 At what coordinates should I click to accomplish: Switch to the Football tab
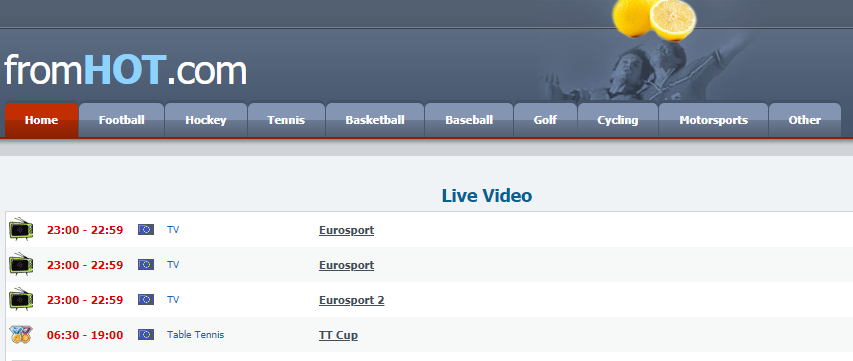click(x=121, y=120)
